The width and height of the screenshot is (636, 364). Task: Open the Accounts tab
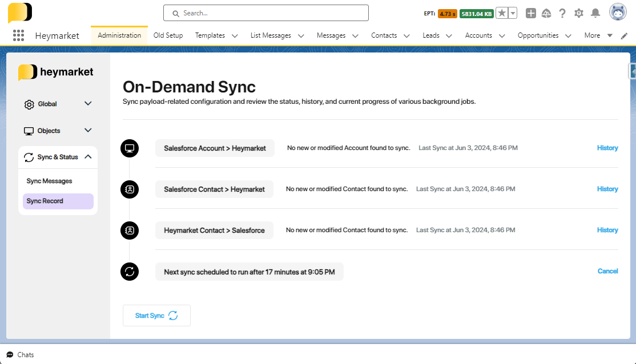(x=478, y=35)
